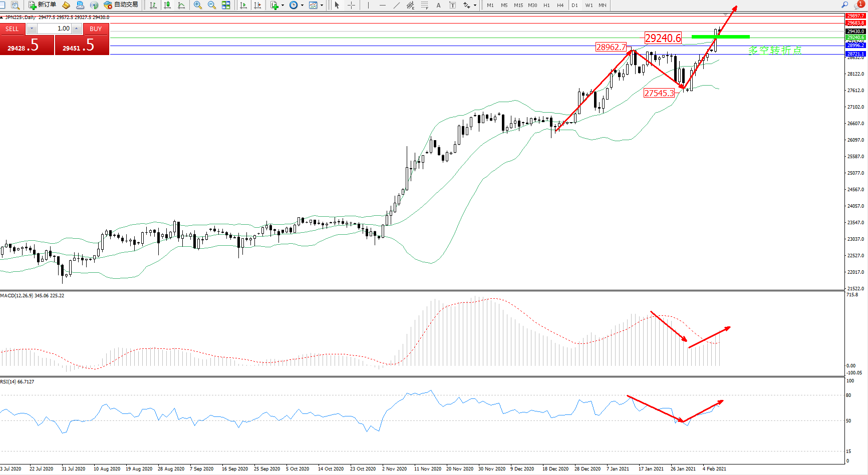Draw a horizontal line tool
This screenshot has height=475, width=868.
pos(382,5)
